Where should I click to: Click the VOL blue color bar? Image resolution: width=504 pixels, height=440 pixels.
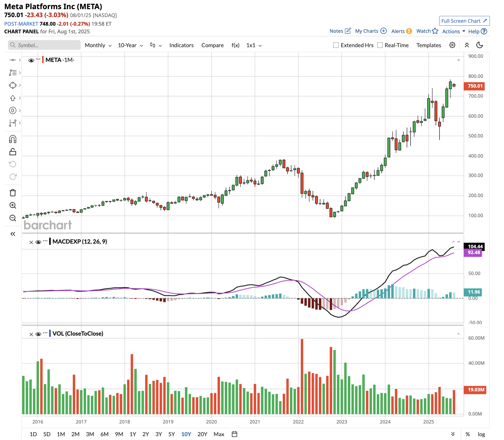click(50, 334)
